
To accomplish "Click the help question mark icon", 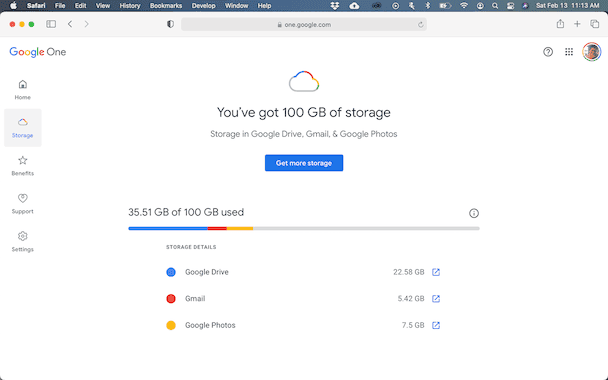I will pos(548,52).
